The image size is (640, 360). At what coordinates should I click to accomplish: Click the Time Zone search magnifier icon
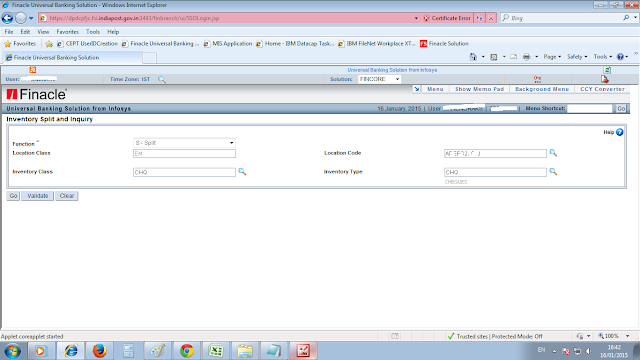[162, 80]
